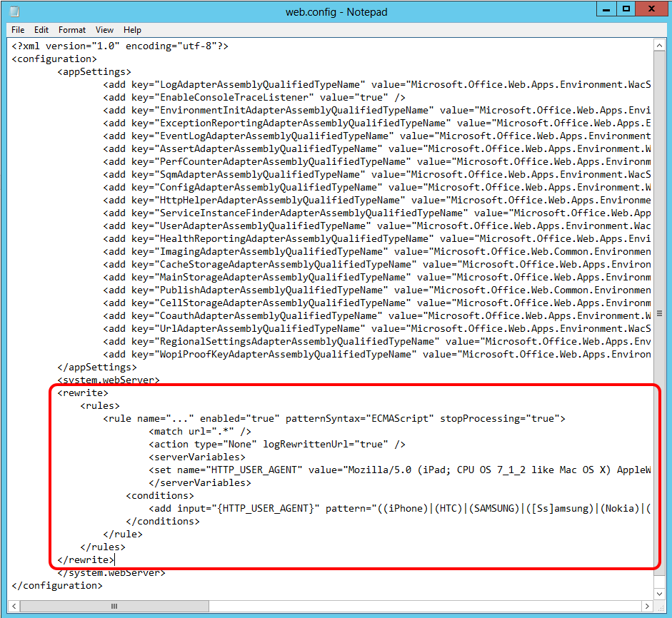Click the ConfigAdapterAssemblyQualifiedTypeName line
Screen dimensions: 672x618
(x=377, y=187)
